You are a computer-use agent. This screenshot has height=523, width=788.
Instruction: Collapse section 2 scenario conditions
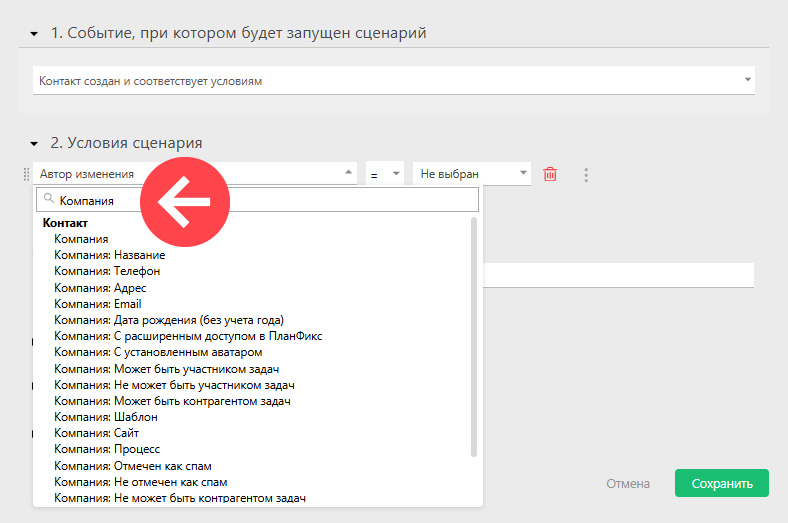[34, 144]
